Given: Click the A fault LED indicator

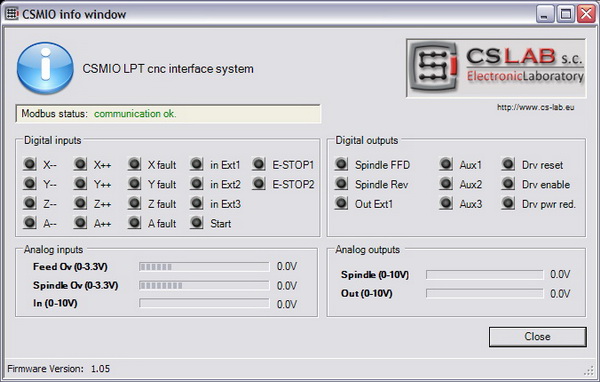Looking at the screenshot, I should click(134, 222).
